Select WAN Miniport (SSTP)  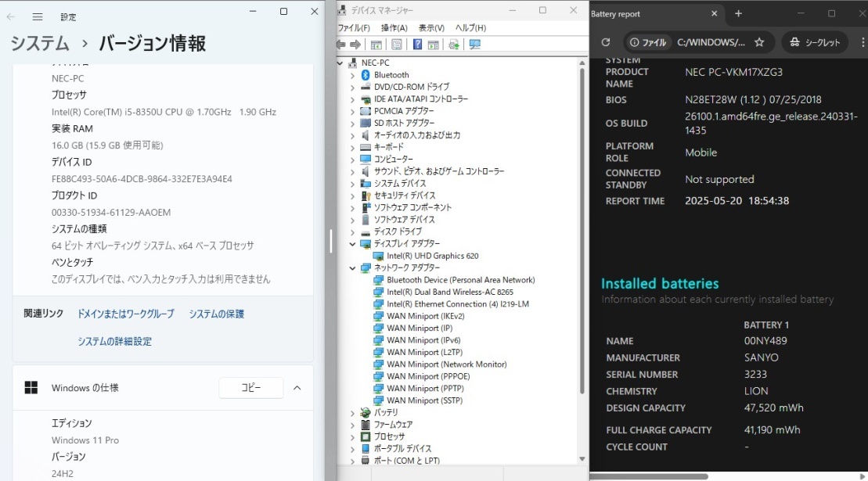[424, 400]
